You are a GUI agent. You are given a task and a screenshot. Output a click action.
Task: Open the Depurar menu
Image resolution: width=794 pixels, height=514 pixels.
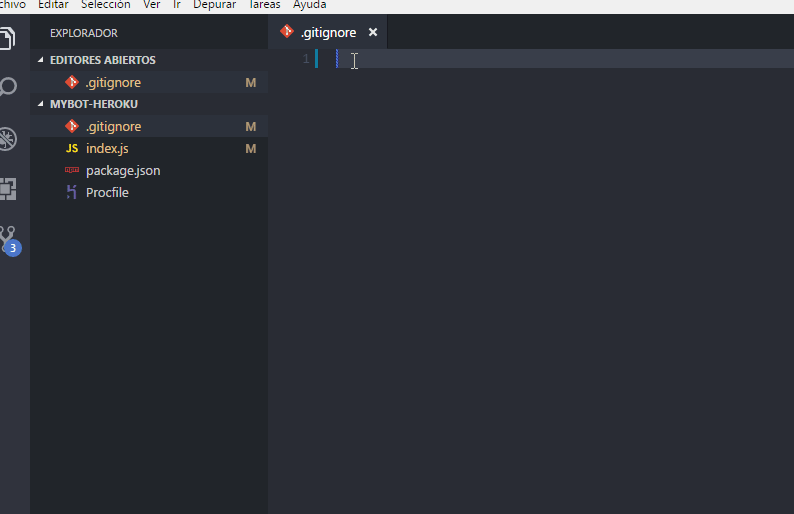coord(214,5)
